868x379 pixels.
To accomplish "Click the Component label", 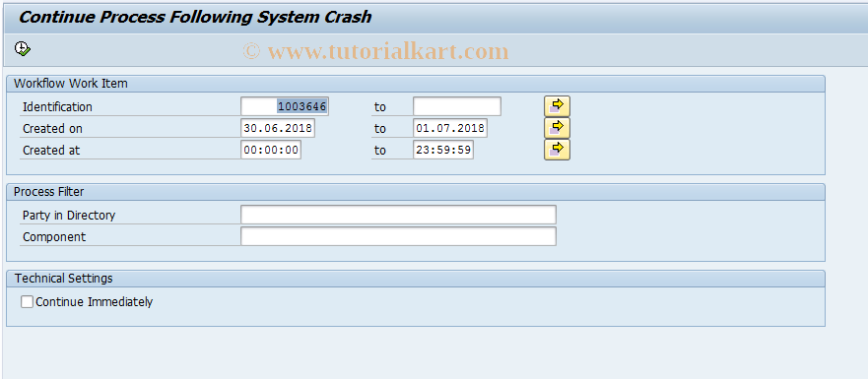I will pos(54,237).
